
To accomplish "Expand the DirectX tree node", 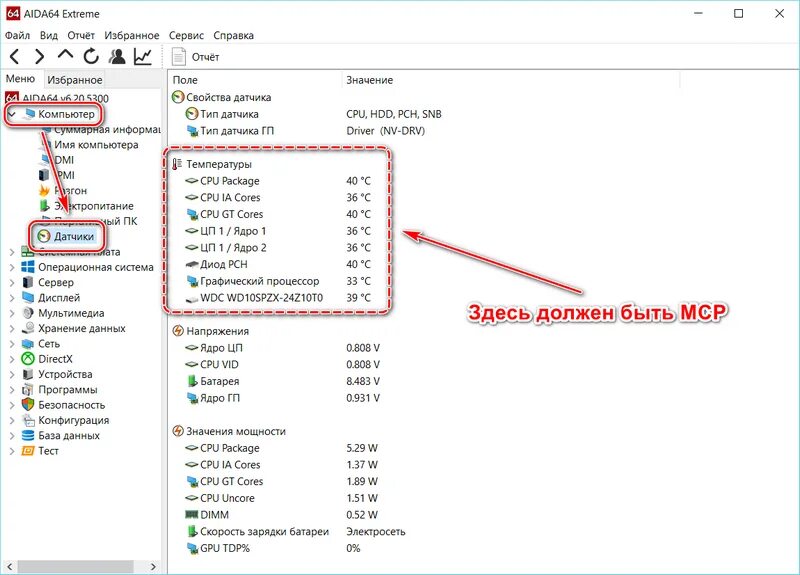I will click(12, 359).
